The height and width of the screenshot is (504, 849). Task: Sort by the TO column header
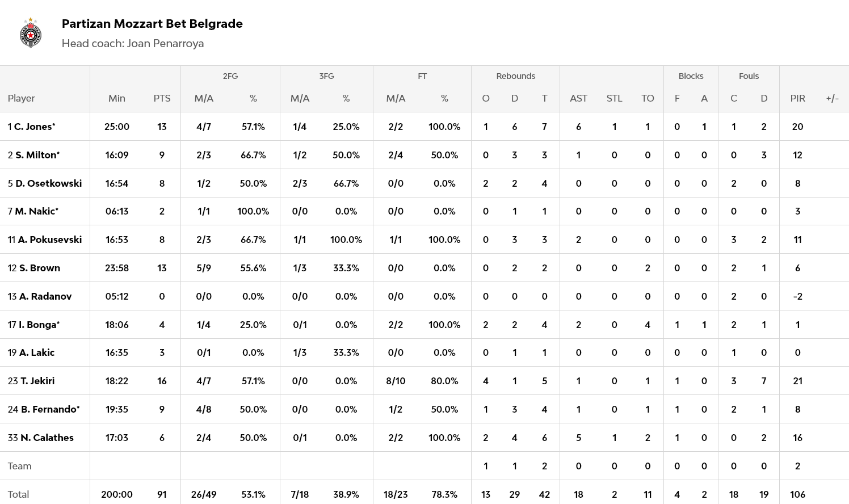click(648, 98)
